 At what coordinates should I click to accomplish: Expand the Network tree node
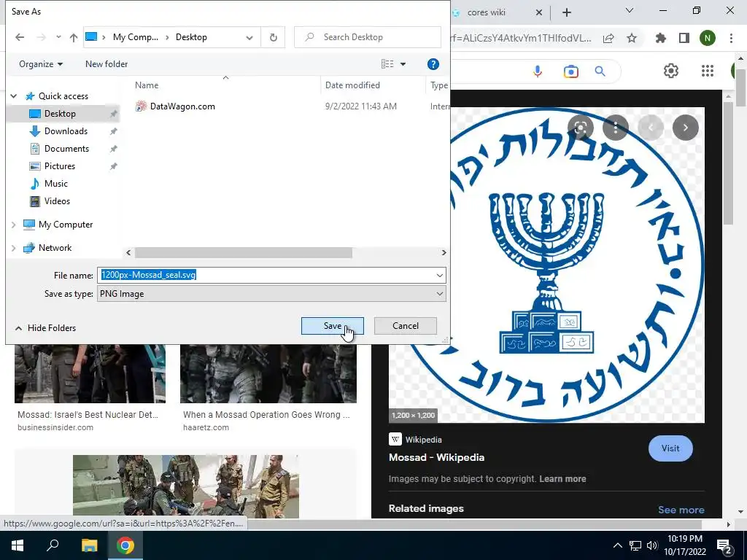pos(14,248)
